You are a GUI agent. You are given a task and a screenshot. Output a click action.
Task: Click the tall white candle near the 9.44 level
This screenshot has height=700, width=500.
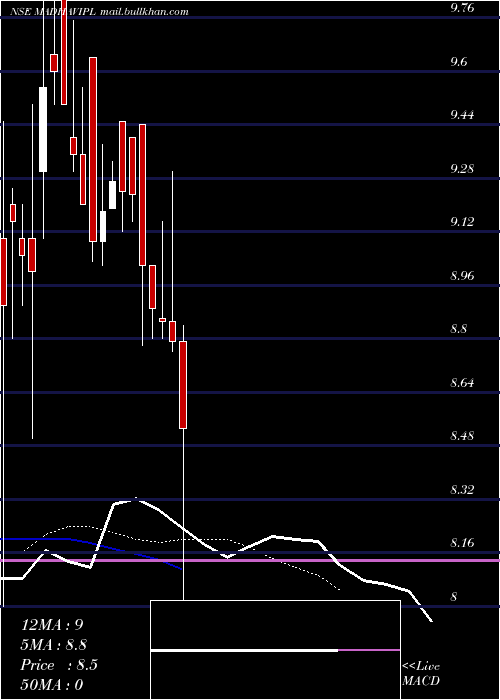click(x=43, y=129)
